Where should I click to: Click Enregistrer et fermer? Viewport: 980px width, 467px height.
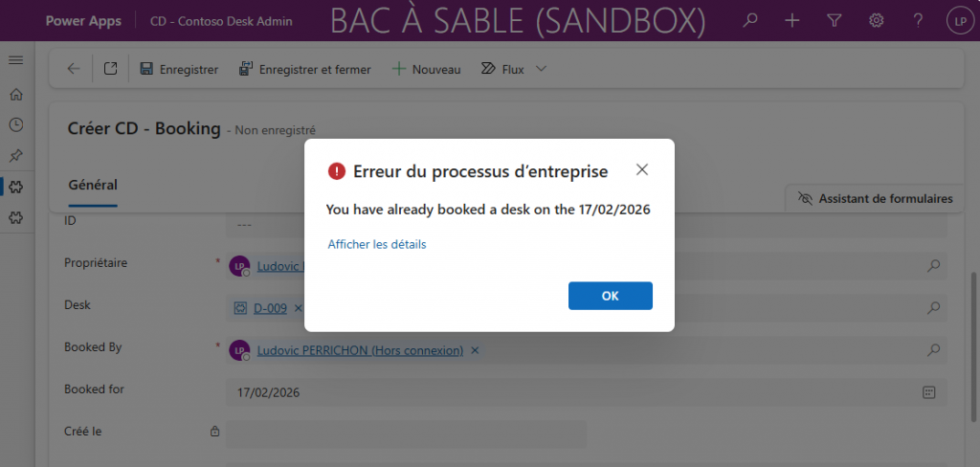pyautogui.click(x=305, y=70)
